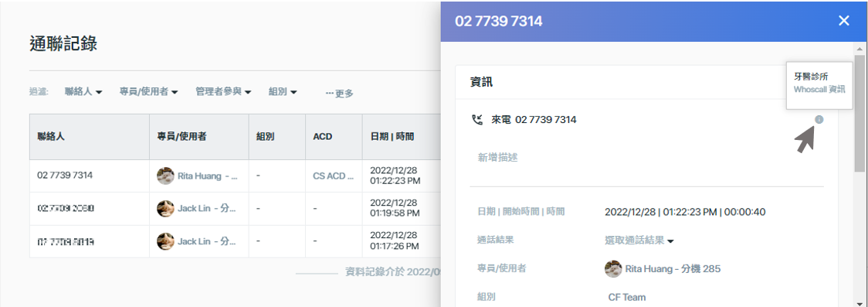This screenshot has height=307, width=868.
Task: Click Rita Huang avatar in detail panel
Action: point(613,269)
